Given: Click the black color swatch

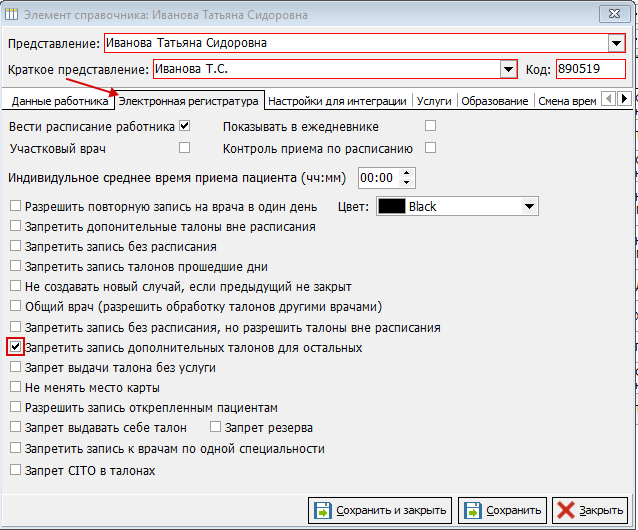Looking at the screenshot, I should point(391,206).
